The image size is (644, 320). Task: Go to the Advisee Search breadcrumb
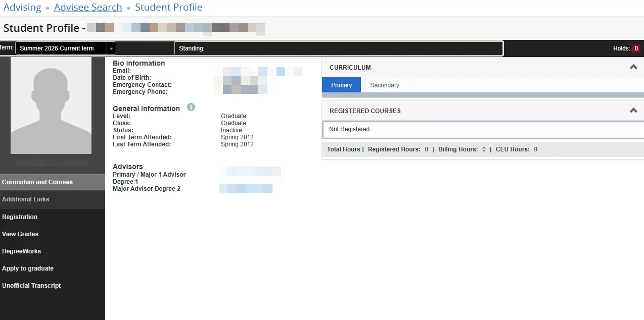point(88,8)
